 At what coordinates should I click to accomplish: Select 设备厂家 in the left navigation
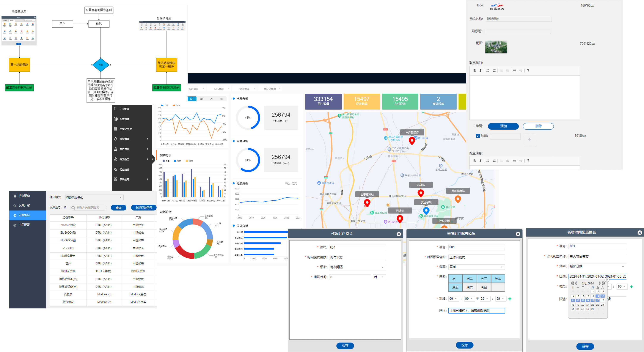(28, 205)
